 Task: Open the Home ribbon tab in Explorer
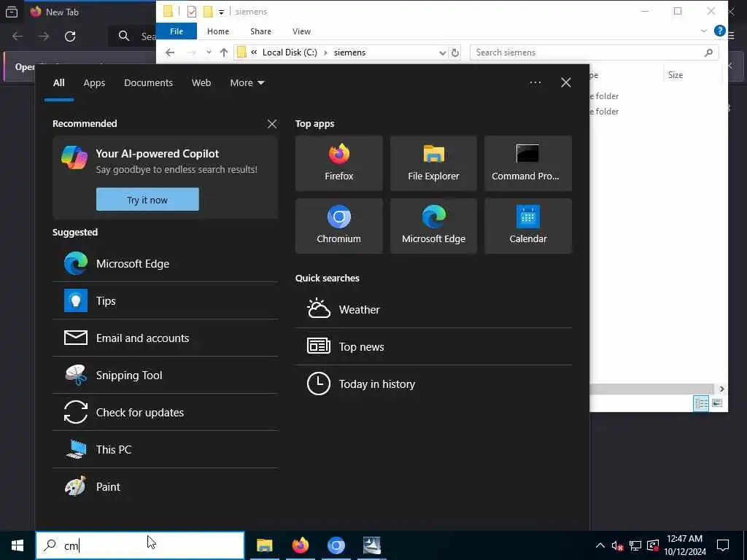coord(217,31)
